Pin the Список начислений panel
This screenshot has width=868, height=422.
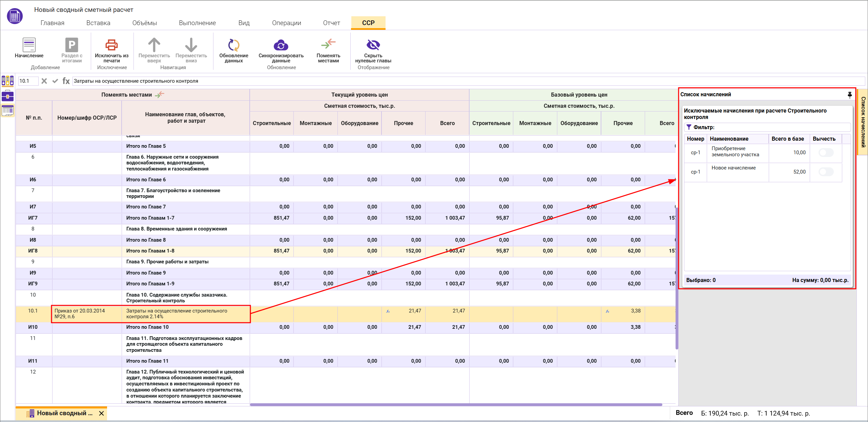(x=849, y=95)
